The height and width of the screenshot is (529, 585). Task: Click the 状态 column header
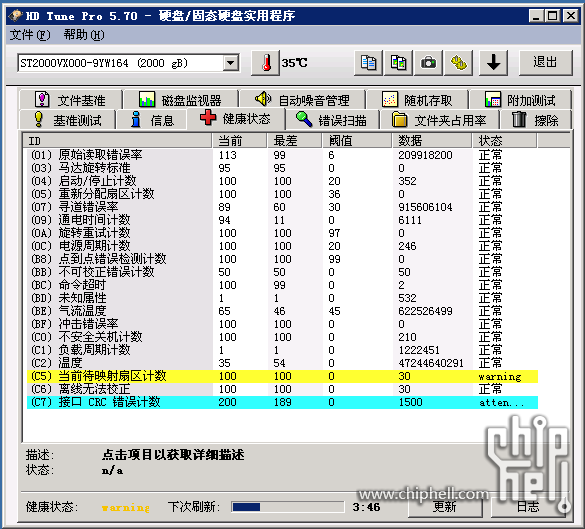(505, 141)
